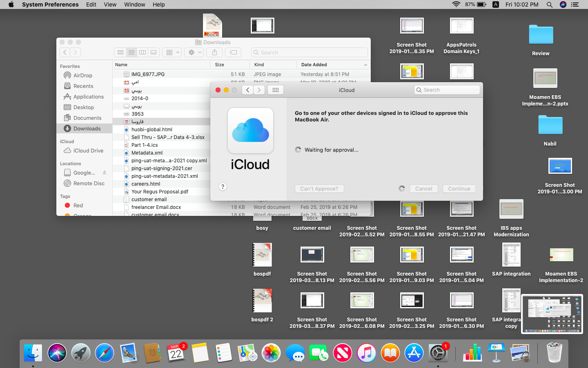This screenshot has width=588, height=368.
Task: Click Edit Tags button in Finder toolbar
Action: (233, 52)
